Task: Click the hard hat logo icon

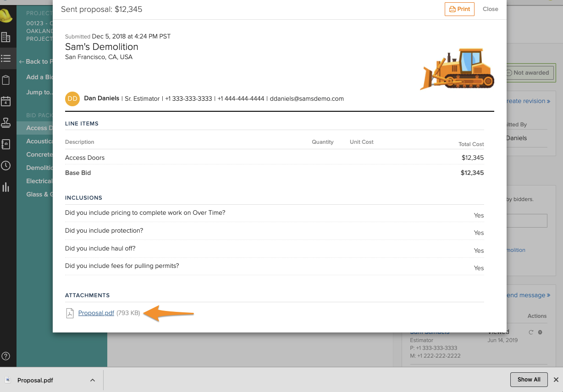Action: 6,16
